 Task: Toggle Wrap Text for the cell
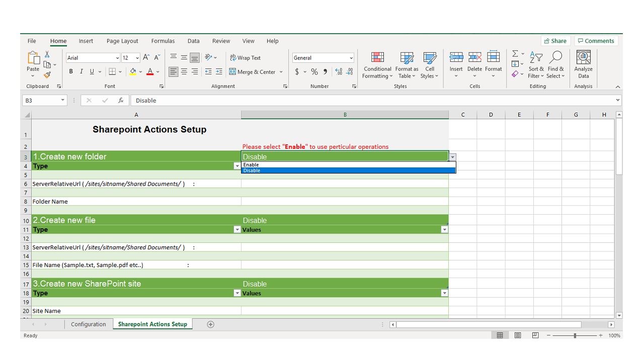click(246, 58)
